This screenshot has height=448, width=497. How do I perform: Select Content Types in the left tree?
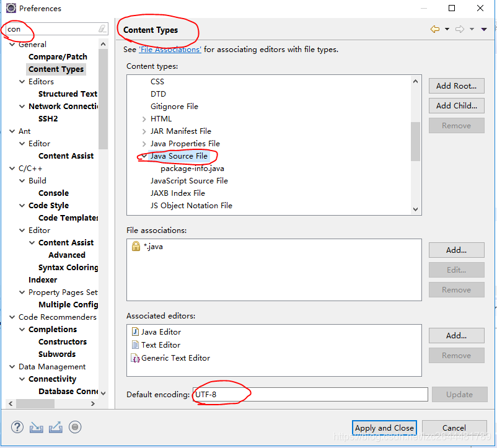(x=56, y=69)
